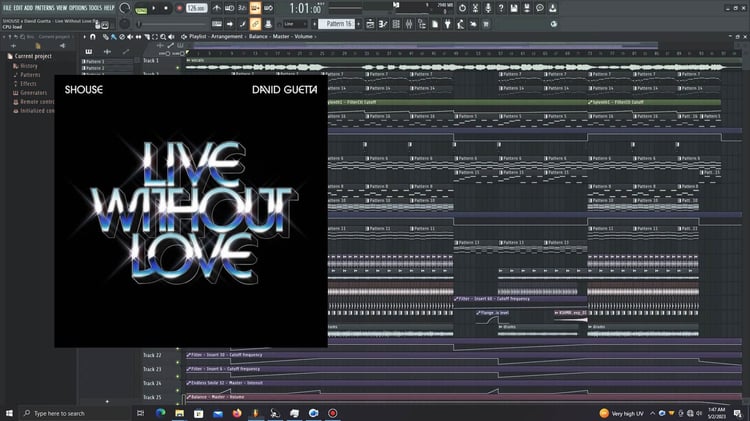Open the browser/tree view icon

(x=422, y=24)
